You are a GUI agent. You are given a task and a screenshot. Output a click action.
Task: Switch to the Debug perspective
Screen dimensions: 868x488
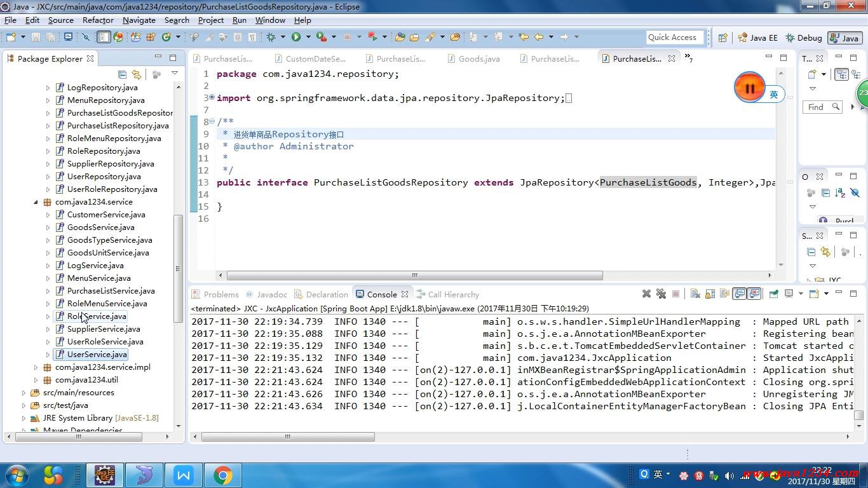(x=803, y=37)
